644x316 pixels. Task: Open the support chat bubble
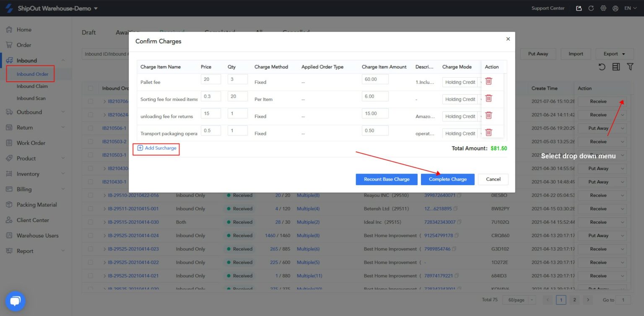(15, 300)
